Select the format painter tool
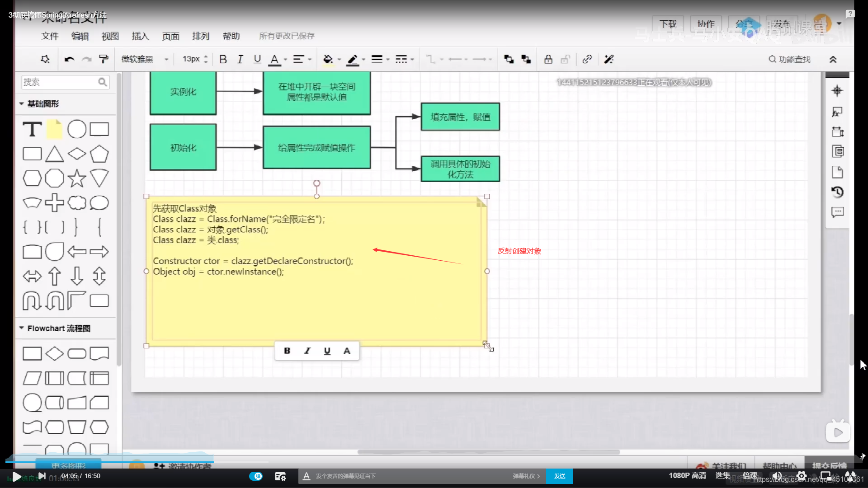868x488 pixels. (x=104, y=59)
